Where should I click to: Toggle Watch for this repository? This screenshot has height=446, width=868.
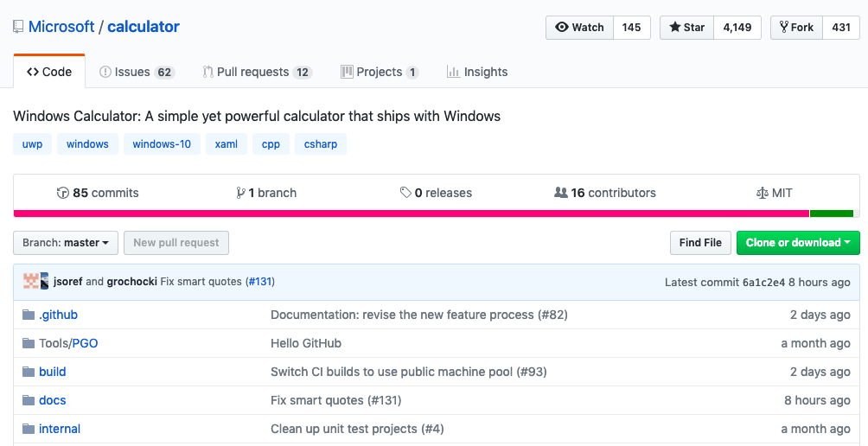point(579,28)
